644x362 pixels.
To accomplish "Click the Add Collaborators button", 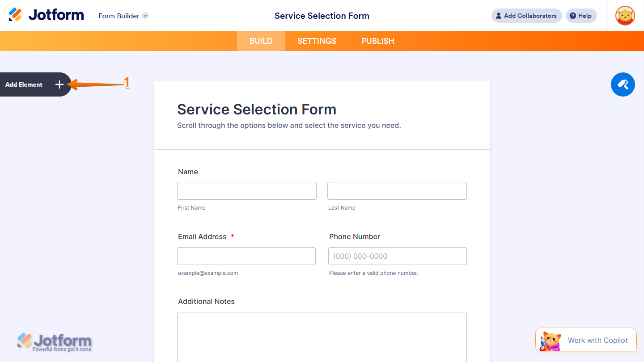I will (x=526, y=16).
